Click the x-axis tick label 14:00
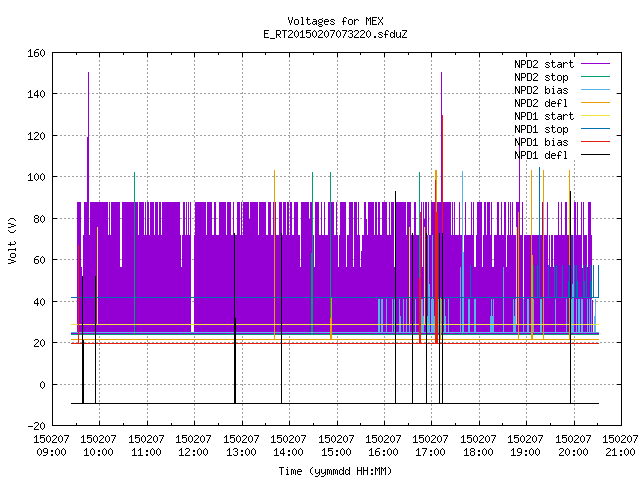 (288, 452)
